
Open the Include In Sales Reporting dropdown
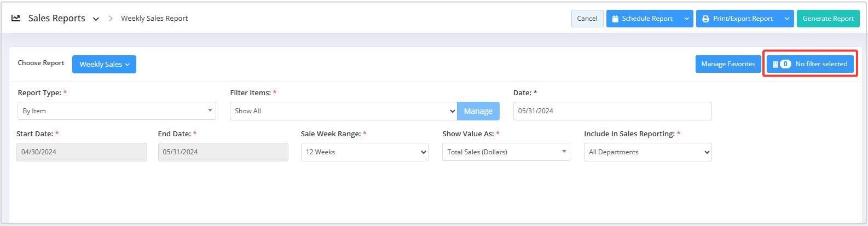click(x=647, y=152)
